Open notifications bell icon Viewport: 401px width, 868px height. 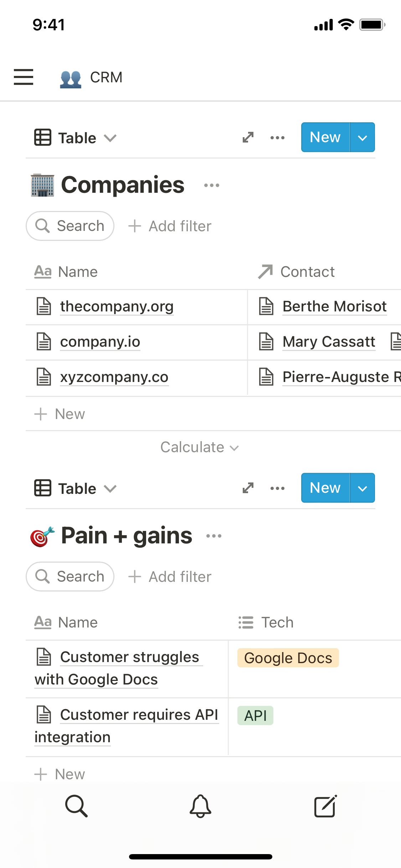point(200,806)
